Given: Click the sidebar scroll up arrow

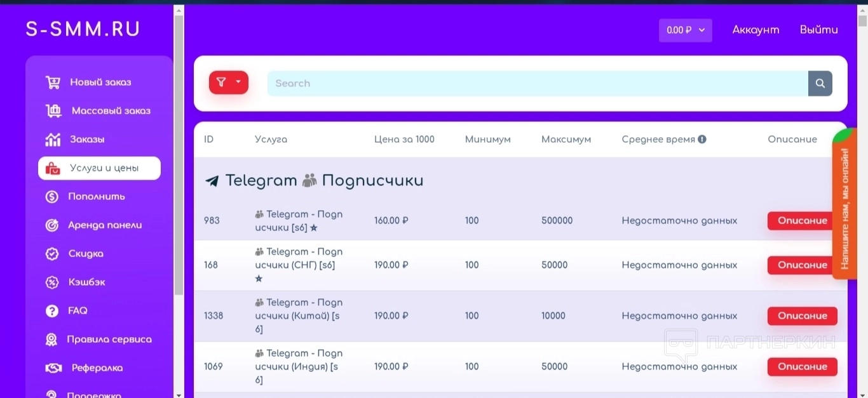Looking at the screenshot, I should 179,10.
